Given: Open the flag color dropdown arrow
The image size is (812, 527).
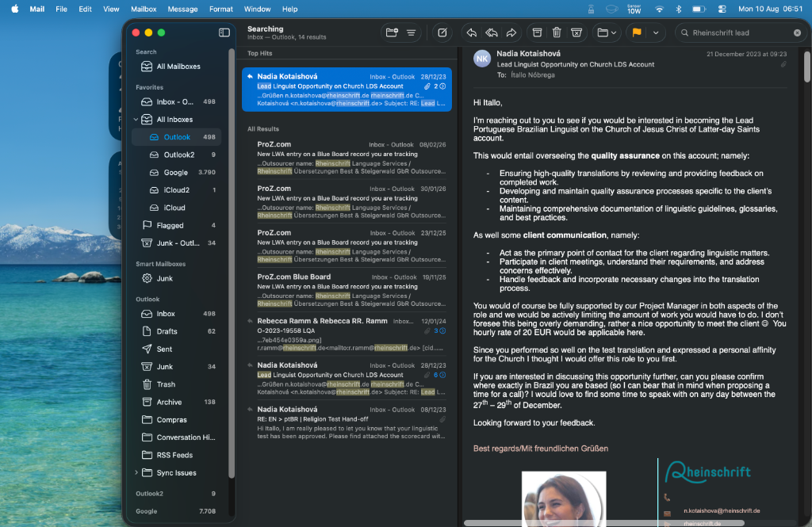Looking at the screenshot, I should pyautogui.click(x=656, y=32).
